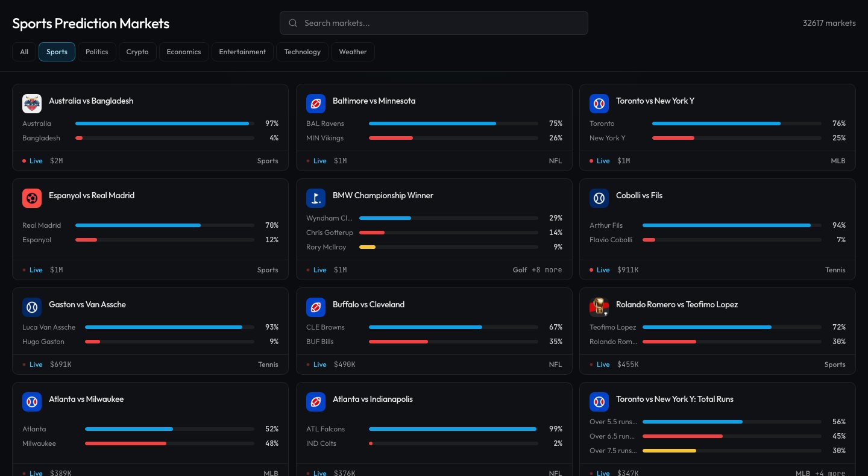Click Wyndham Cl... 29% outcome row
This screenshot has height=476, width=868.
tap(434, 218)
